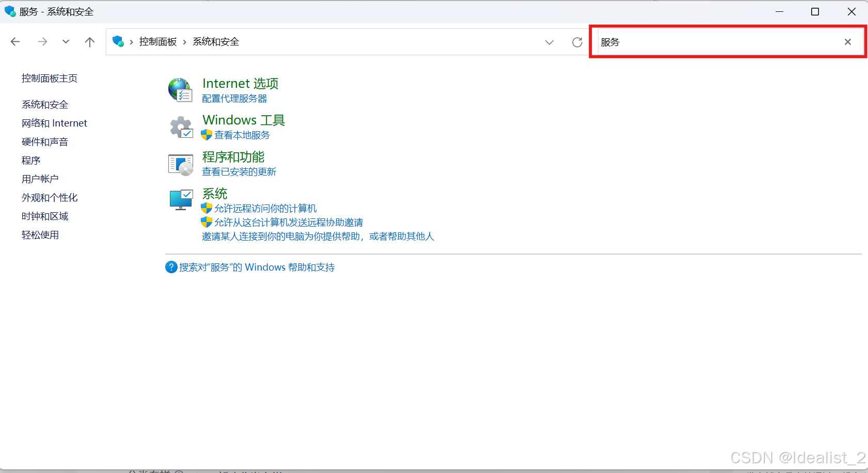Click the shield icon beside 查看本地服务
Image resolution: width=868 pixels, height=473 pixels.
click(x=207, y=135)
